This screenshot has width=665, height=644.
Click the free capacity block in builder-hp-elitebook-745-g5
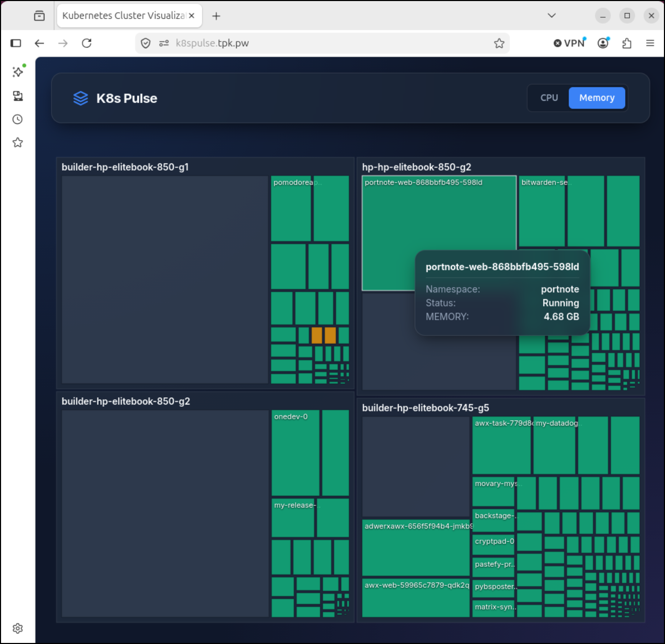click(416, 467)
